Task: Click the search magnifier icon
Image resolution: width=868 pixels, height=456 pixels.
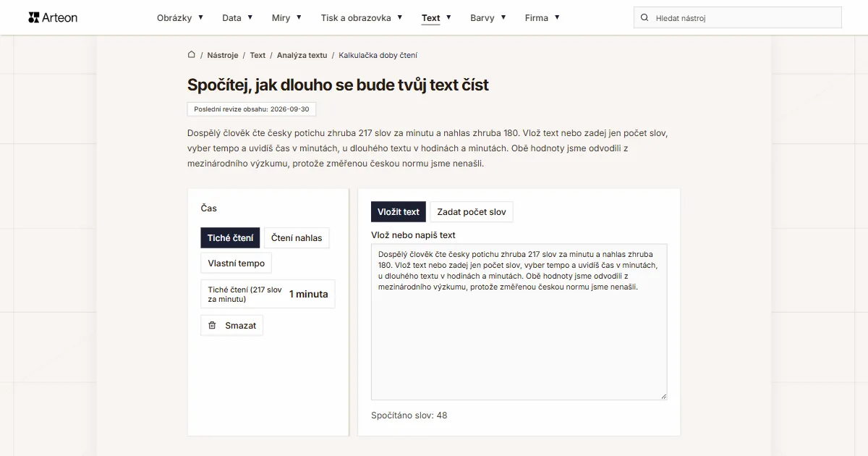Action: click(644, 17)
